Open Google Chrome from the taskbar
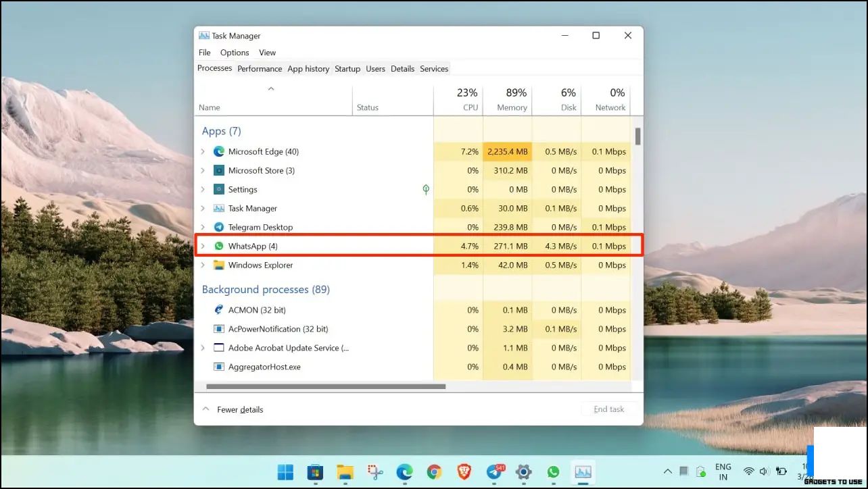Image resolution: width=868 pixels, height=489 pixels. pyautogui.click(x=434, y=472)
